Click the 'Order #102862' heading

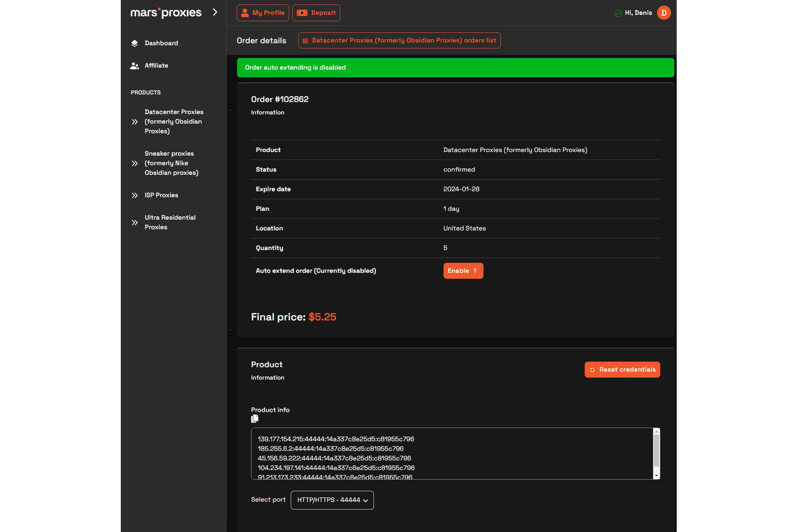(x=280, y=99)
